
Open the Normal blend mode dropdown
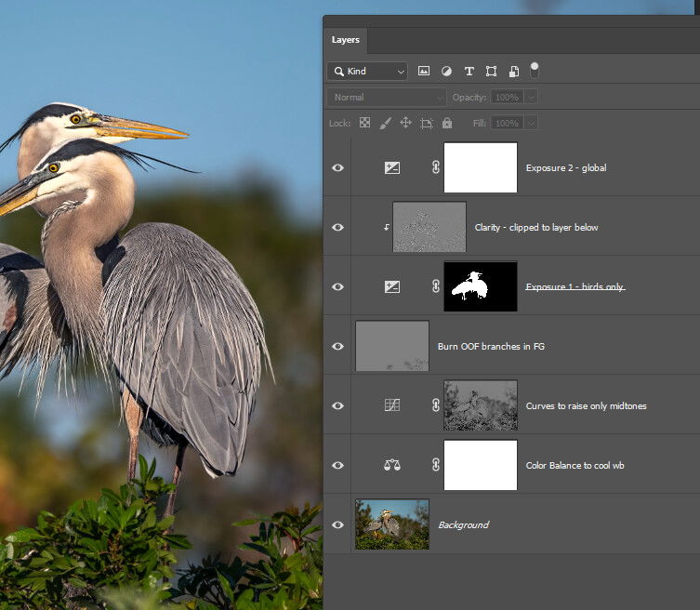click(x=387, y=98)
